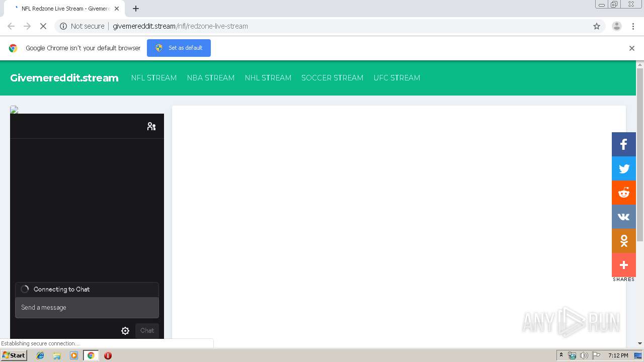Launch Internet Explorer from taskbar
The image size is (644, 362).
click(x=40, y=355)
